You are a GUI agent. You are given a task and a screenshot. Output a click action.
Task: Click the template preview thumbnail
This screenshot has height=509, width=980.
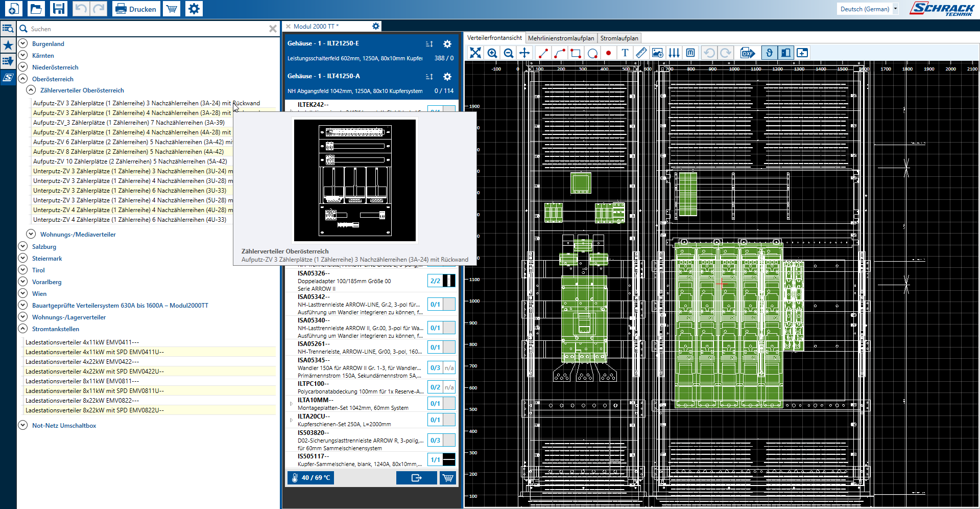coord(355,180)
